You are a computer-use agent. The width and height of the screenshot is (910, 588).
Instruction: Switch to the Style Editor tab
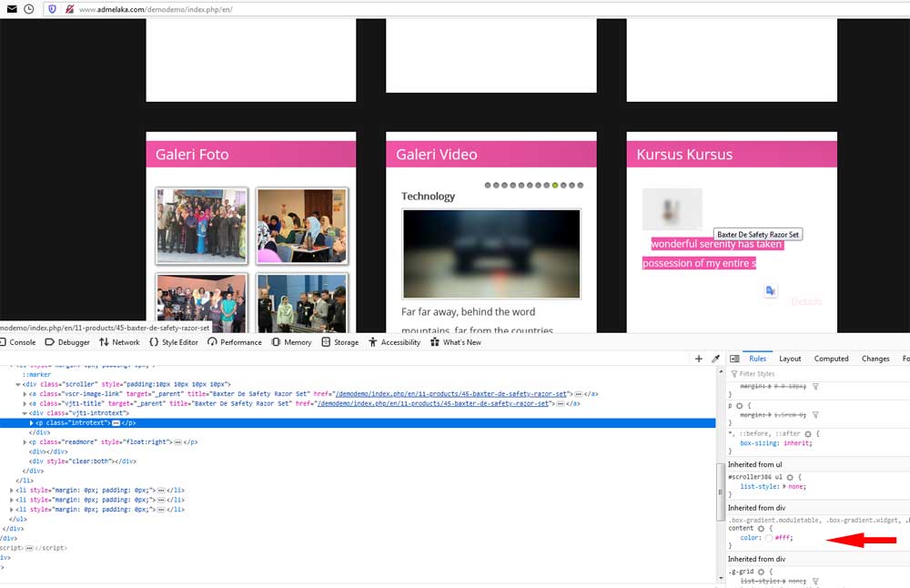pos(174,342)
